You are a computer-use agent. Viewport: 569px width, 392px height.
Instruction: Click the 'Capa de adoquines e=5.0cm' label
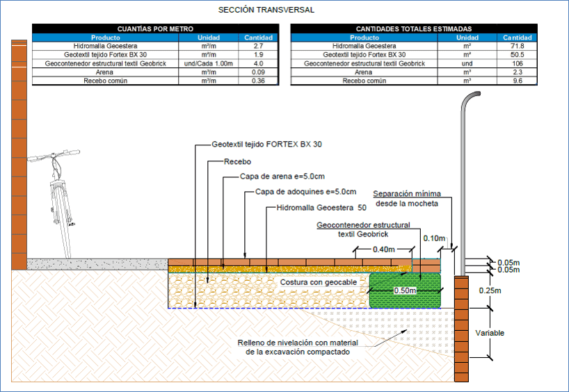[x=305, y=192]
